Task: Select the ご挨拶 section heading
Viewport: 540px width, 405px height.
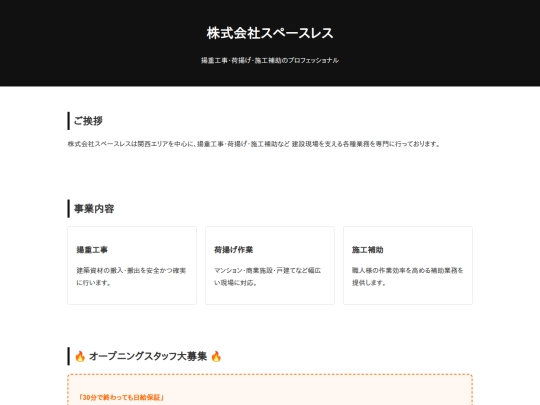Action: [88, 121]
